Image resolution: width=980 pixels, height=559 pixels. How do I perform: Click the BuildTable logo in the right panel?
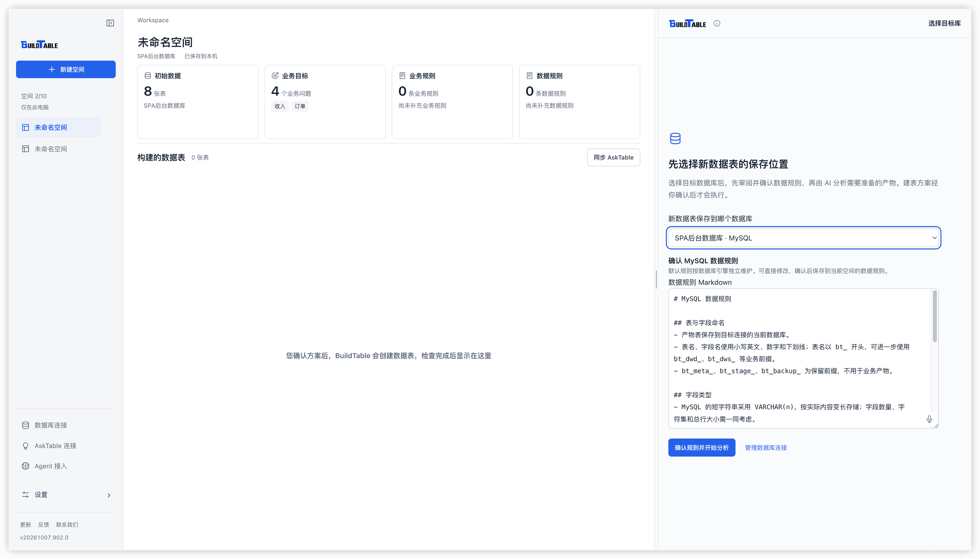pyautogui.click(x=687, y=23)
